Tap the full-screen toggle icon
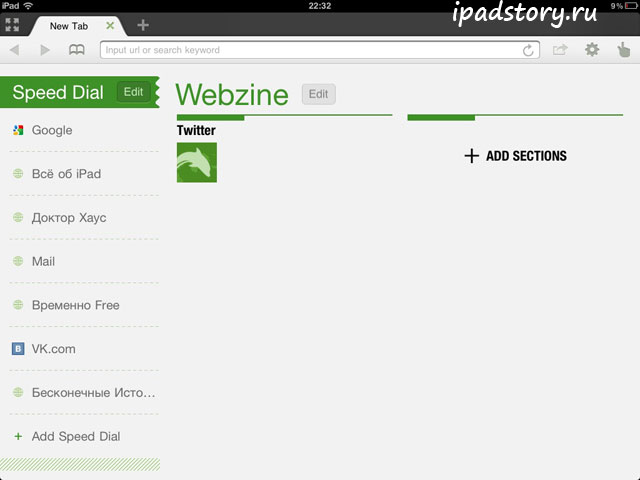This screenshot has height=480, width=640. pyautogui.click(x=12, y=25)
